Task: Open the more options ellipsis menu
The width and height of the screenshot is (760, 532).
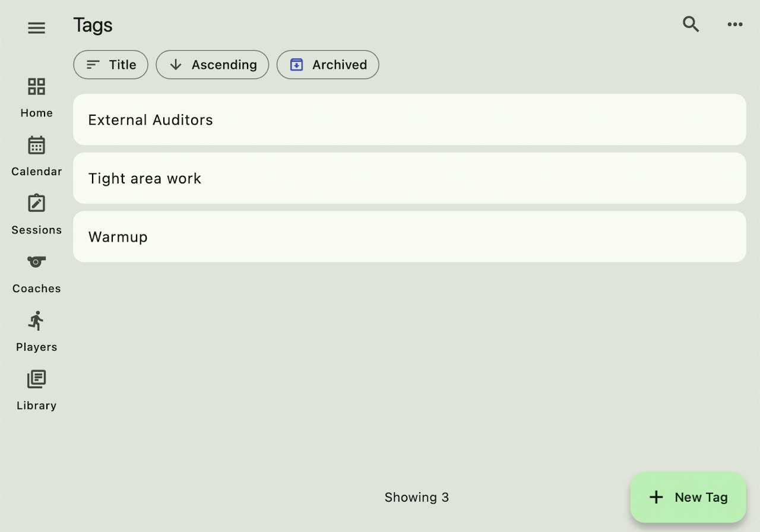Action: coord(735,24)
